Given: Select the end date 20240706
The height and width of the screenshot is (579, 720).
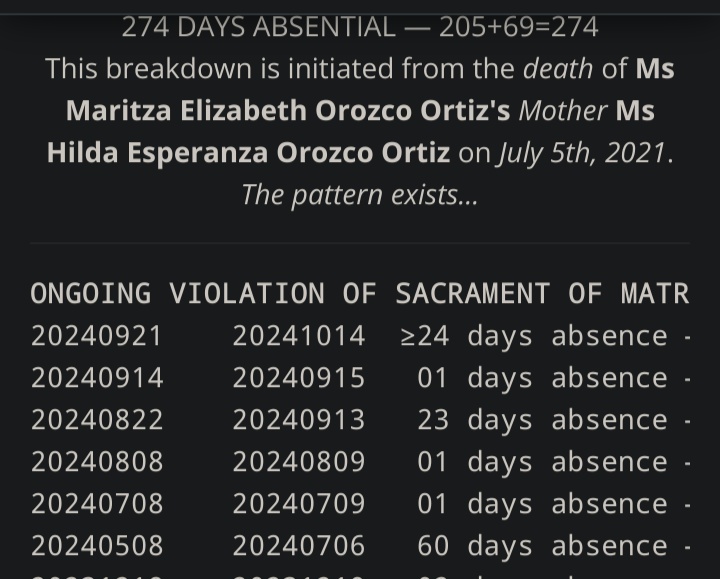Looking at the screenshot, I should (299, 545).
